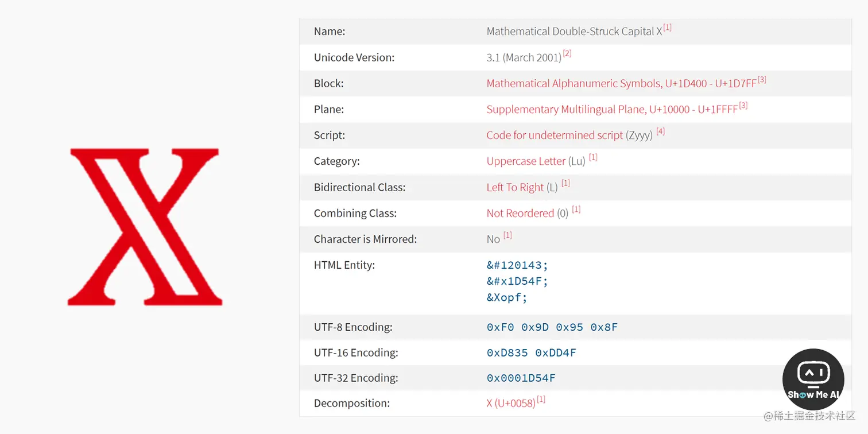Follow the Code for undetermined script link
Image resolution: width=868 pixels, height=434 pixels.
click(x=555, y=135)
